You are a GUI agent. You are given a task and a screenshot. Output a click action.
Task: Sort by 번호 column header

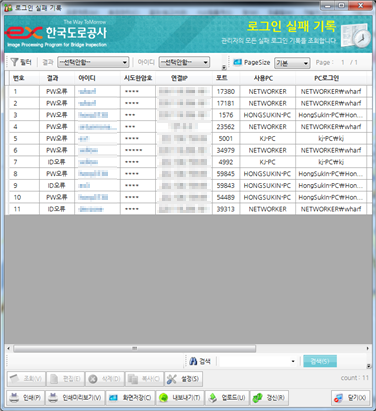(24, 78)
